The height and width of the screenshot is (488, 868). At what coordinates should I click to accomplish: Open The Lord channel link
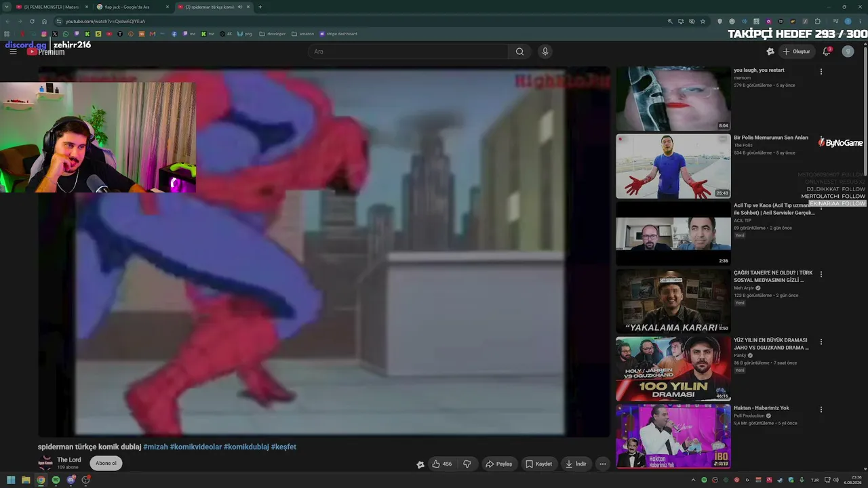pos(68,460)
